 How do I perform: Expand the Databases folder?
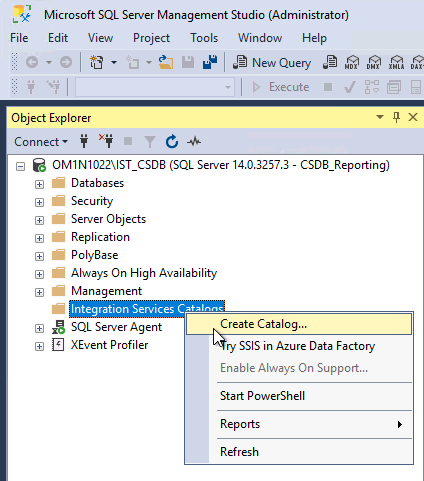[x=39, y=184]
